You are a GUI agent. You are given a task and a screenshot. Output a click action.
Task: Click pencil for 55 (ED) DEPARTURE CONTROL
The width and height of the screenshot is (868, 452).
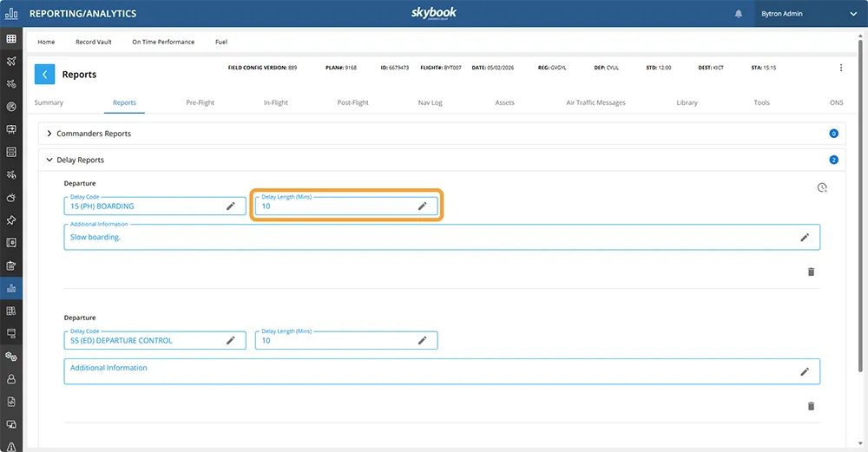231,340
